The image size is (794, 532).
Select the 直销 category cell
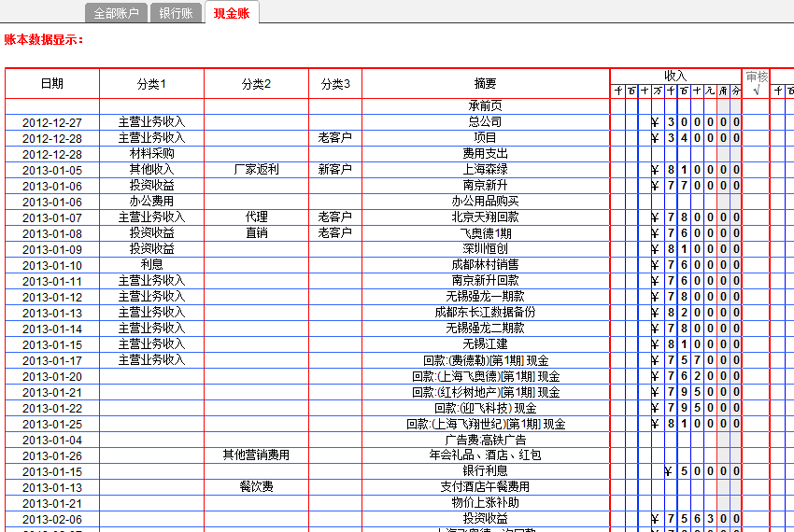click(256, 233)
